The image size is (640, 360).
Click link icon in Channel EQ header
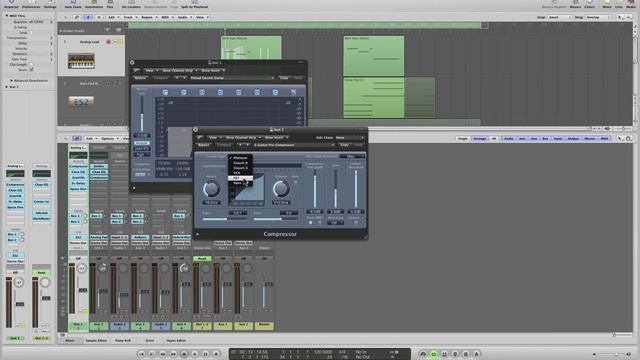(136, 70)
